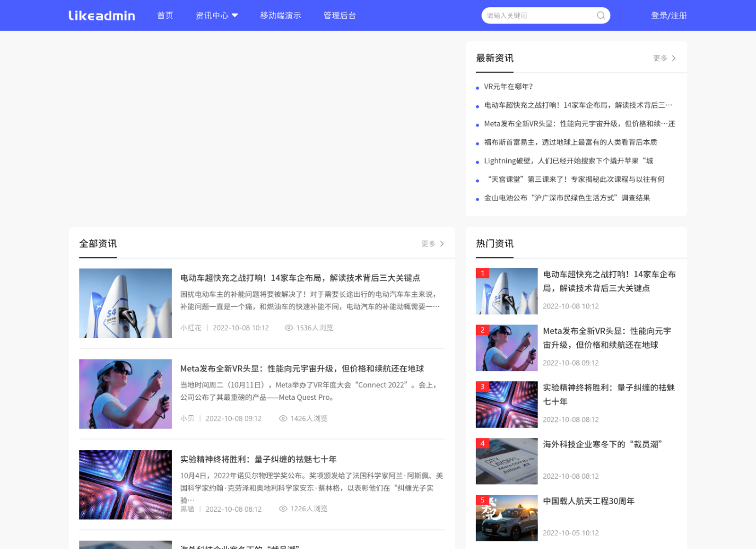Expand the 资讯中心 dropdown menu

216,15
